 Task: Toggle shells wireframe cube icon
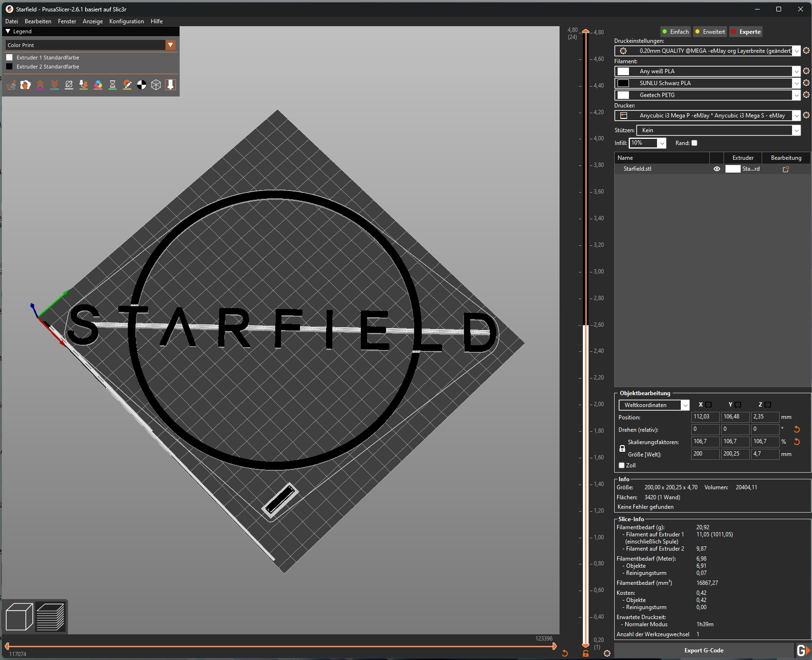pyautogui.click(x=156, y=85)
